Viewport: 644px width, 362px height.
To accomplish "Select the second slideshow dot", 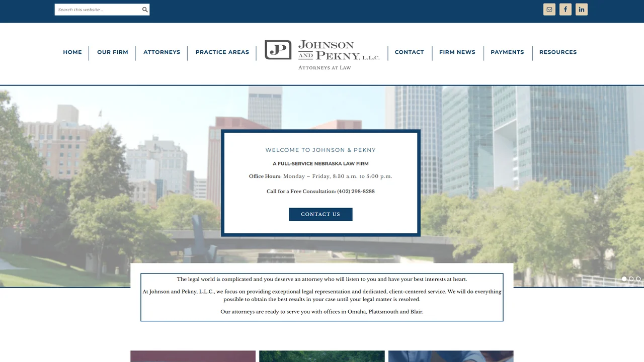I will click(x=631, y=279).
